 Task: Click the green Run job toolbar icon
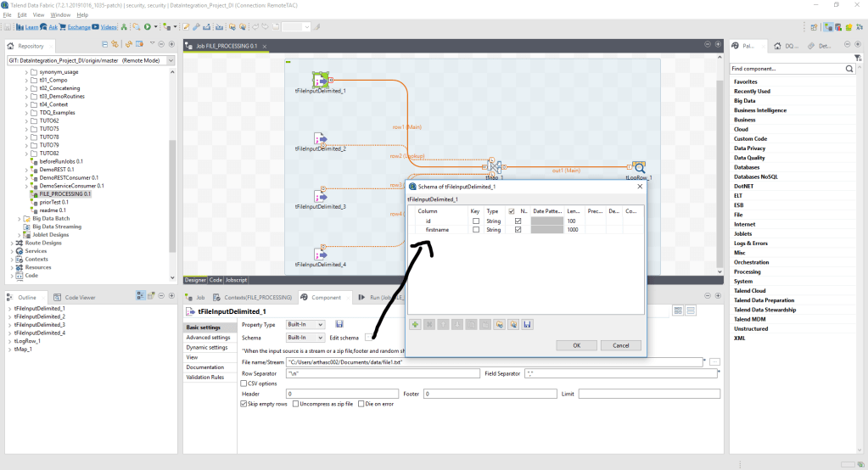coord(148,27)
